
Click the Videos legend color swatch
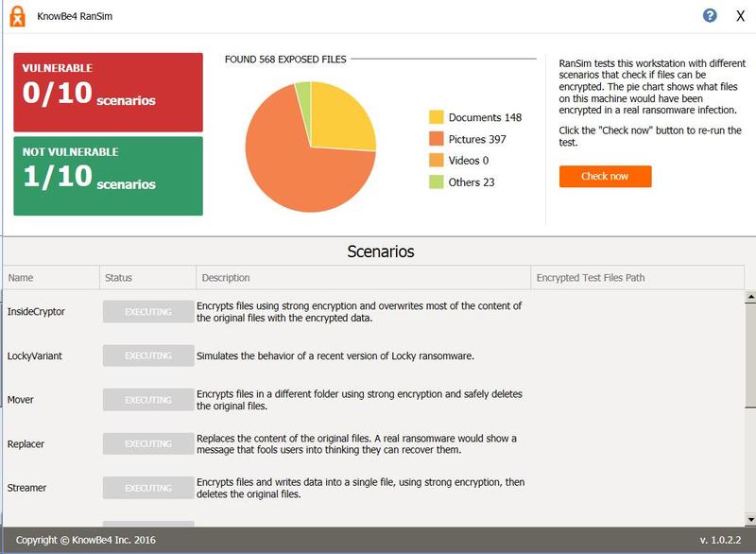point(437,161)
